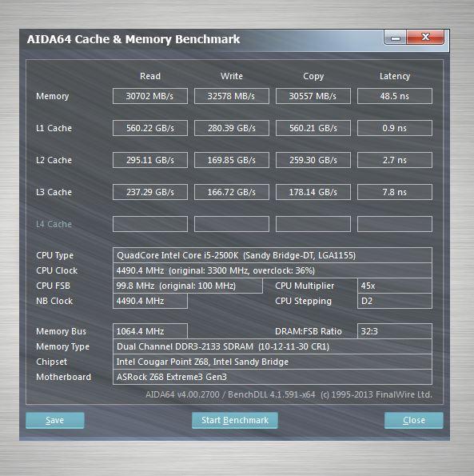Click Start Benchmark button
The image size is (474, 476).
pyautogui.click(x=235, y=420)
